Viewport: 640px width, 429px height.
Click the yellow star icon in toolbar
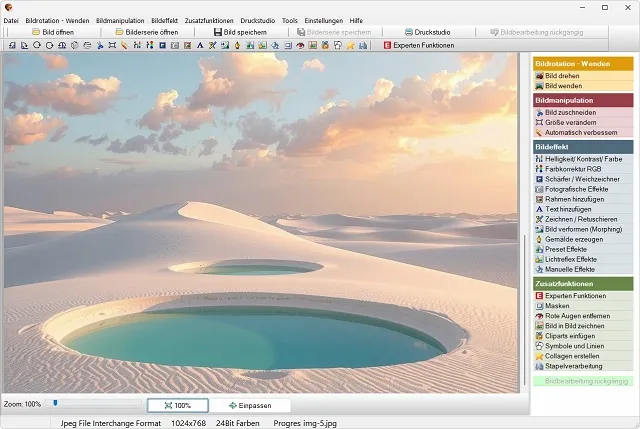coord(349,46)
